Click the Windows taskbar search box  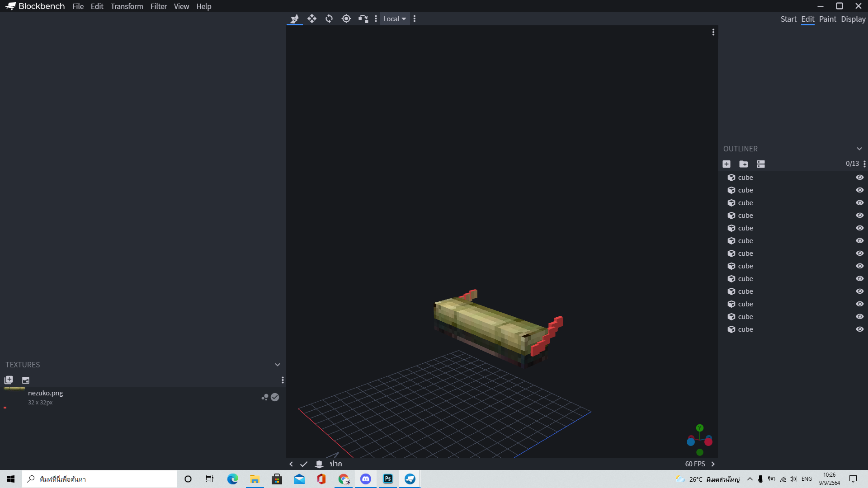coord(99,479)
